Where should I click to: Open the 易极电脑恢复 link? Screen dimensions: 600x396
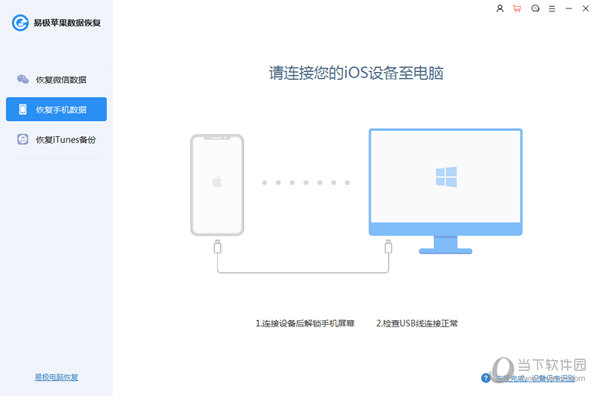56,377
